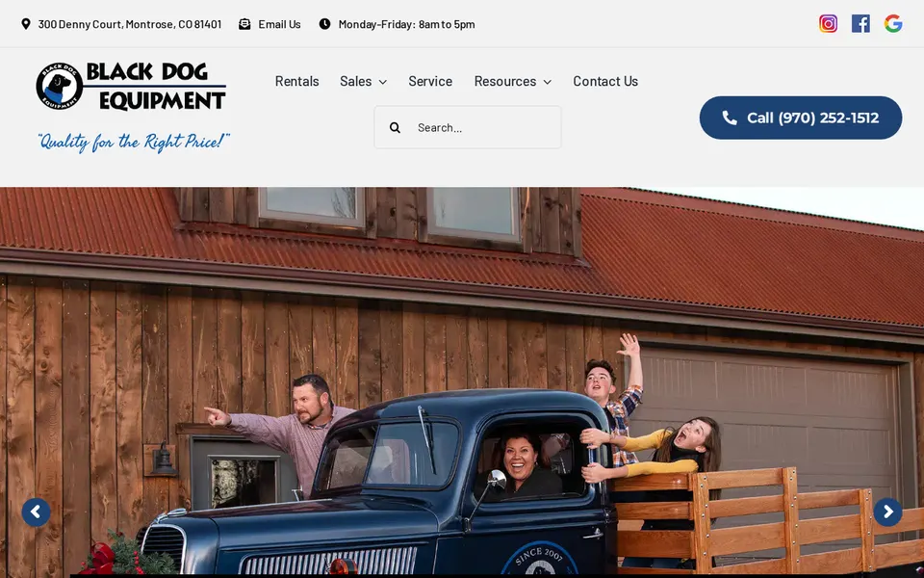Click the "Quality for the Right Price!" tagline
The width and height of the screenshot is (924, 578).
click(x=133, y=142)
